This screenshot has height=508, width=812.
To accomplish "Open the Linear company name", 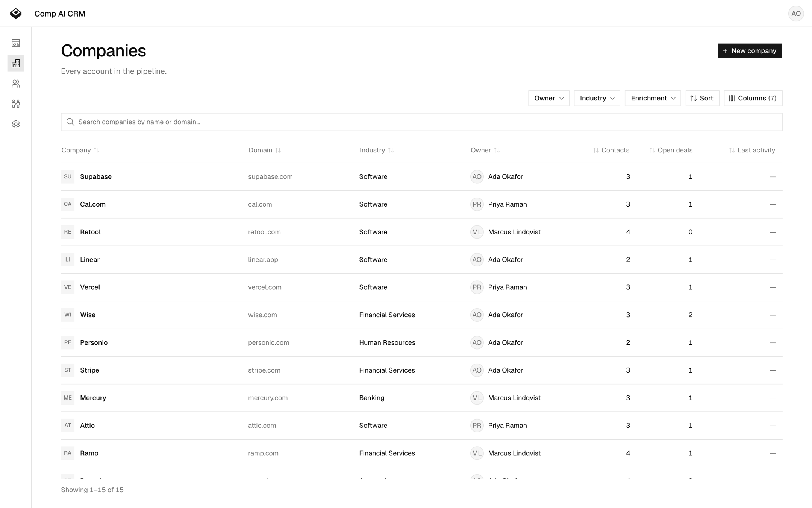I will 90,260.
